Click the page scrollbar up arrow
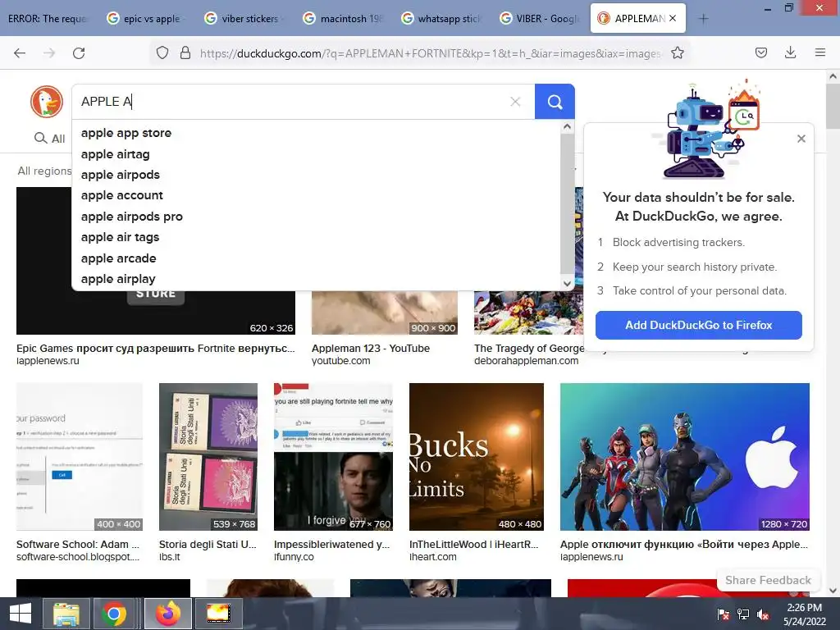The width and height of the screenshot is (840, 630). pos(833,76)
